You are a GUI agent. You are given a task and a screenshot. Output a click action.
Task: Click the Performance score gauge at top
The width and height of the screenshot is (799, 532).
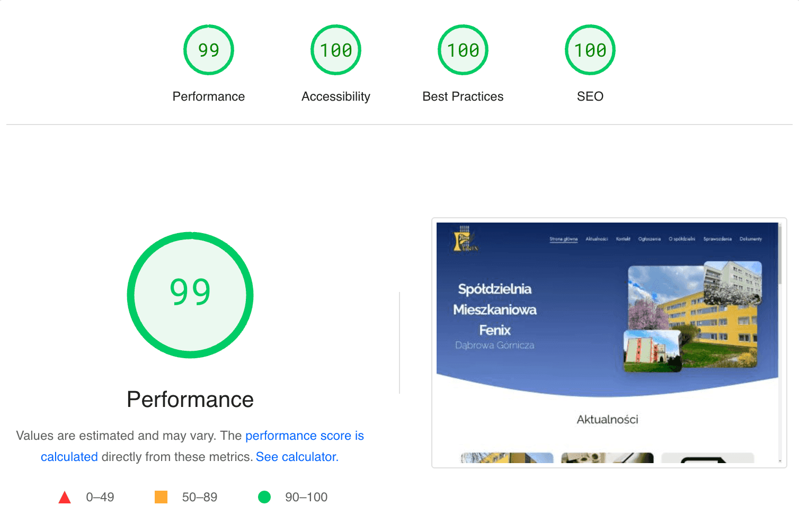click(208, 50)
